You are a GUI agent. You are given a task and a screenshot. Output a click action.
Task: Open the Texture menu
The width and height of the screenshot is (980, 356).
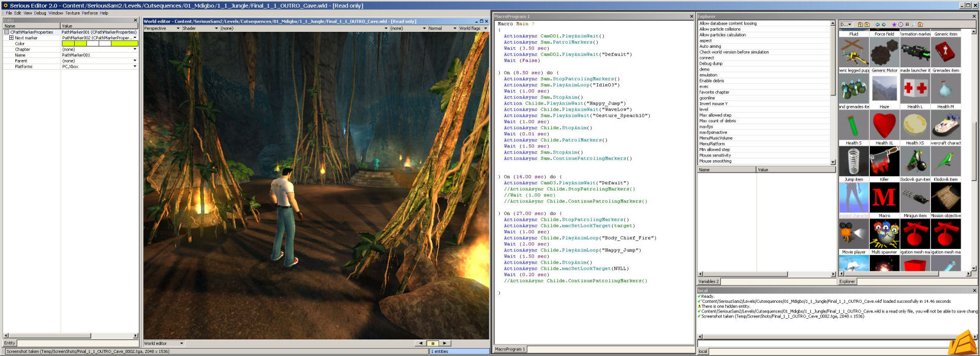[72, 13]
